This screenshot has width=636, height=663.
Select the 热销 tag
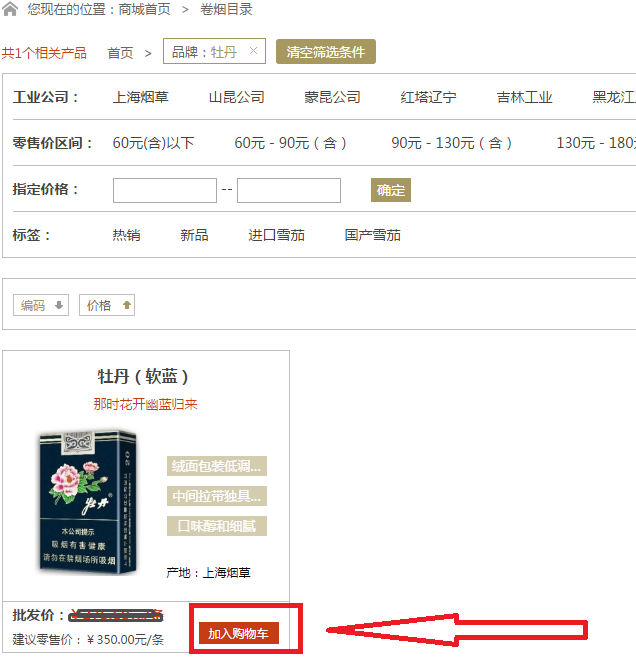click(126, 235)
